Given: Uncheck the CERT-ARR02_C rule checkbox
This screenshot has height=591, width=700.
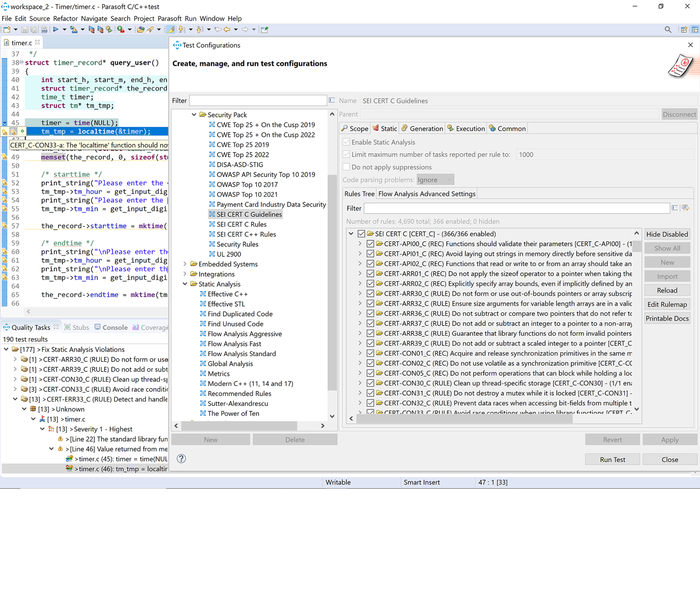Looking at the screenshot, I should click(371, 283).
